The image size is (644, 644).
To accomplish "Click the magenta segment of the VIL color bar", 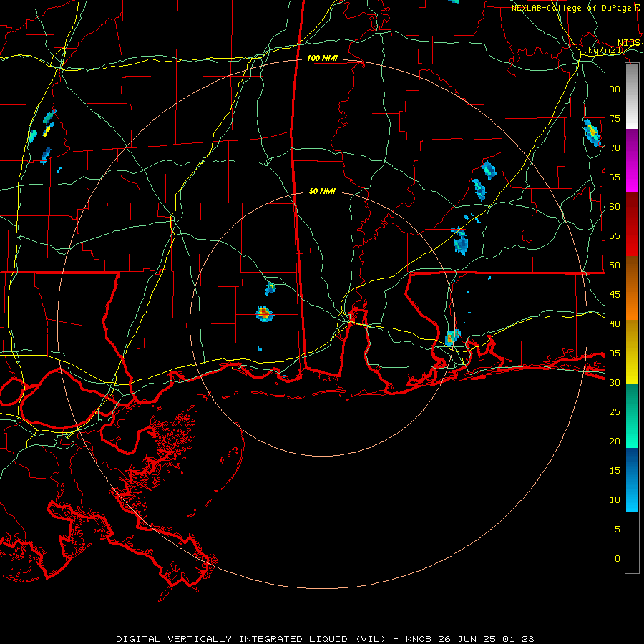I will (x=632, y=160).
